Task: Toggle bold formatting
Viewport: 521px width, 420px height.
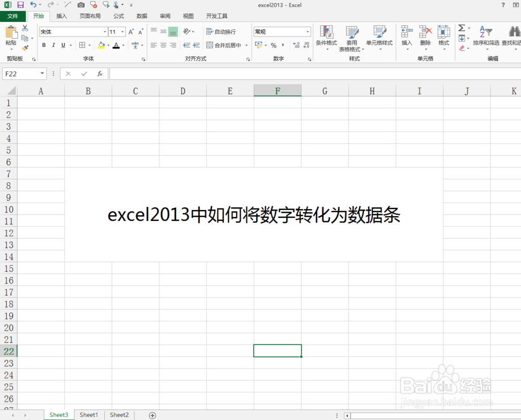Action: 44,45
